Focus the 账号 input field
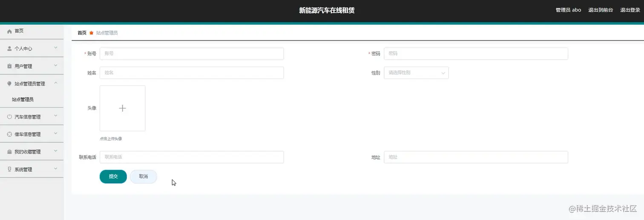The image size is (644, 220). click(192, 54)
